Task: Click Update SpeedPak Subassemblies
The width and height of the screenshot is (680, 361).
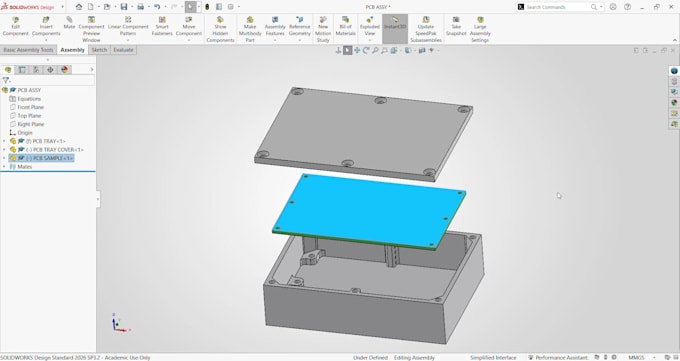Action: click(x=425, y=29)
